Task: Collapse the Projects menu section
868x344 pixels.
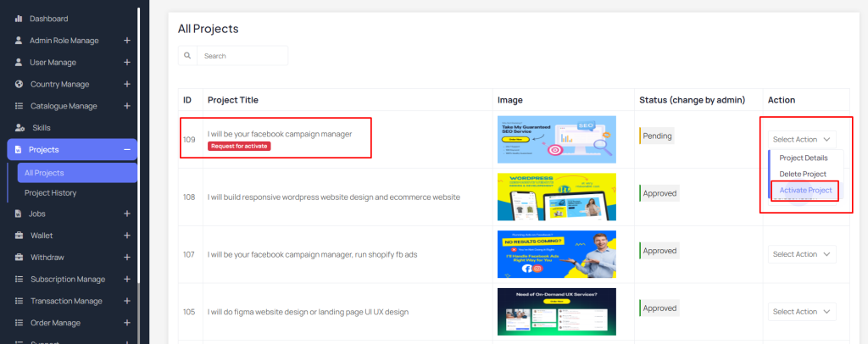Action: point(127,150)
